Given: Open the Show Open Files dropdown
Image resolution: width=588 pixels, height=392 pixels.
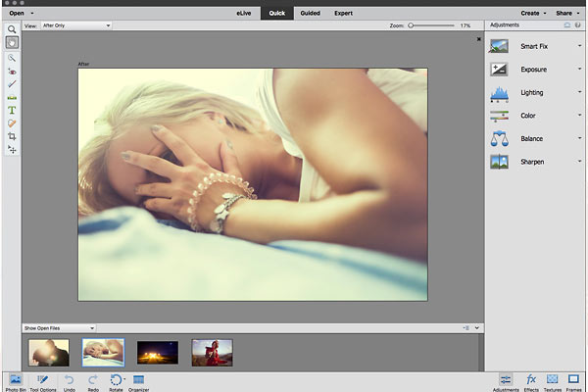Looking at the screenshot, I should [x=59, y=328].
